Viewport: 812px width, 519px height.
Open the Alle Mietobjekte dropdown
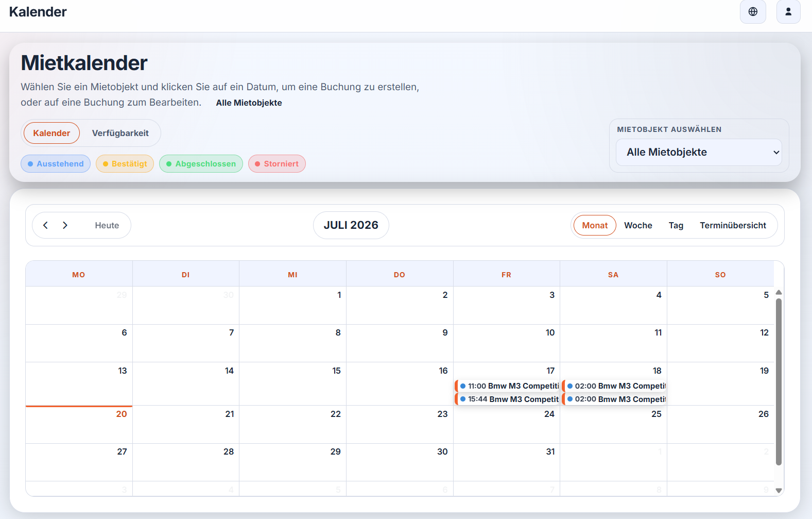coord(699,152)
